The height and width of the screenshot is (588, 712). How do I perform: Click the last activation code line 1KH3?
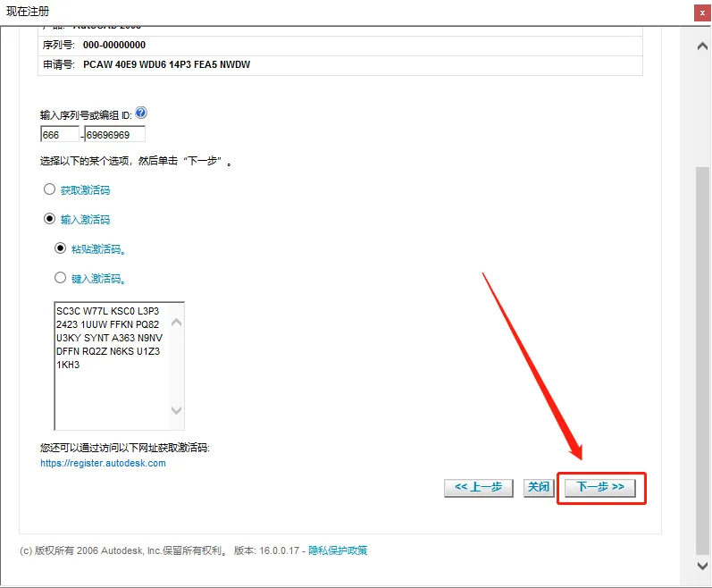(68, 365)
